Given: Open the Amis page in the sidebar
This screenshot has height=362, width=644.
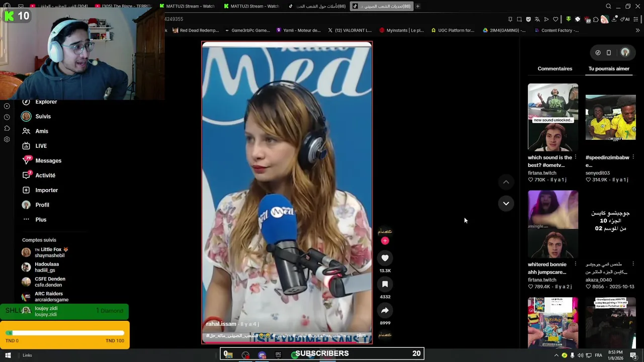Looking at the screenshot, I should coord(35,131).
